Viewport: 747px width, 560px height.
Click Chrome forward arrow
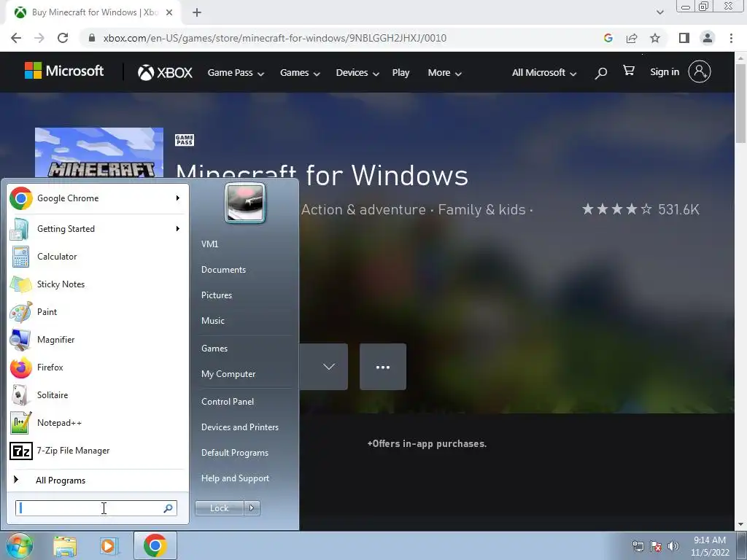[x=39, y=38]
